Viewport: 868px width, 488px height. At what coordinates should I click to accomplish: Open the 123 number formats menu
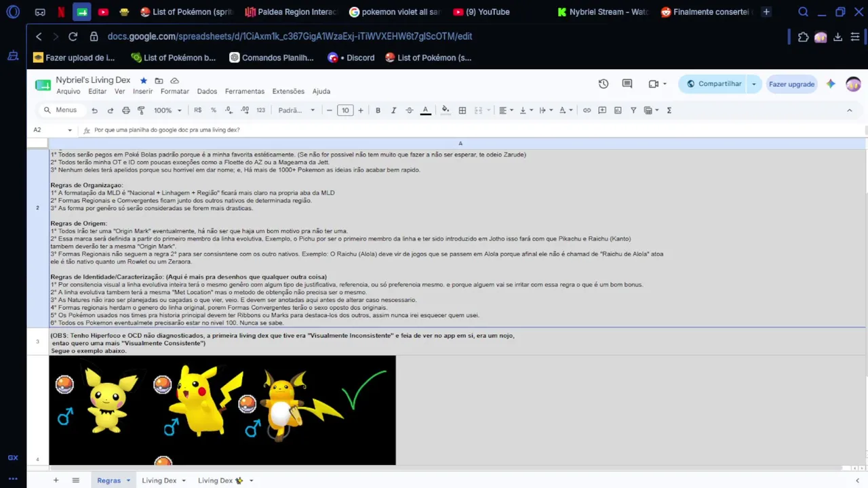pos(260,110)
